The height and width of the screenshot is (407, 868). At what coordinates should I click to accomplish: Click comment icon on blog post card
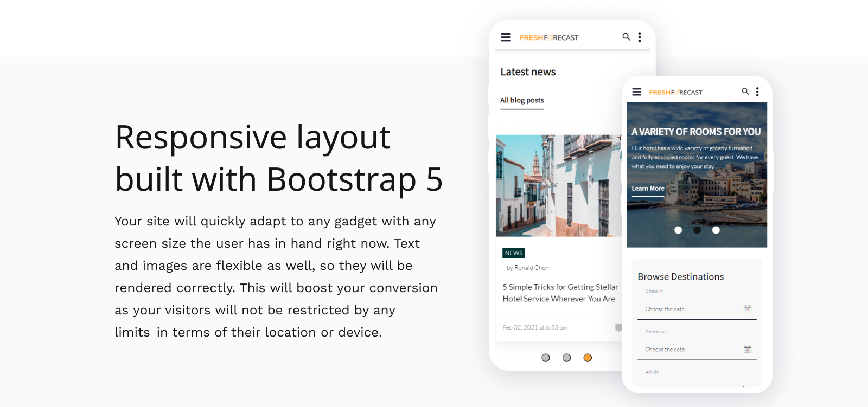[x=618, y=328]
